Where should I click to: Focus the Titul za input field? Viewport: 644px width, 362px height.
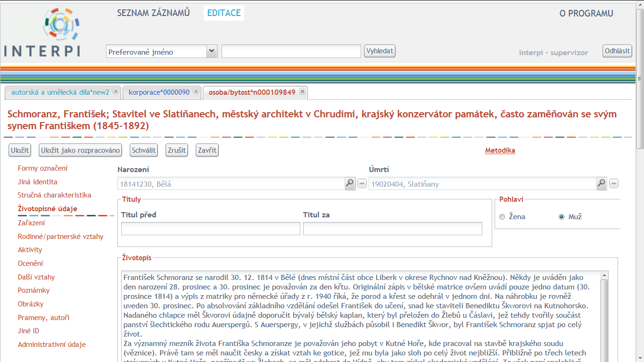[393, 229]
